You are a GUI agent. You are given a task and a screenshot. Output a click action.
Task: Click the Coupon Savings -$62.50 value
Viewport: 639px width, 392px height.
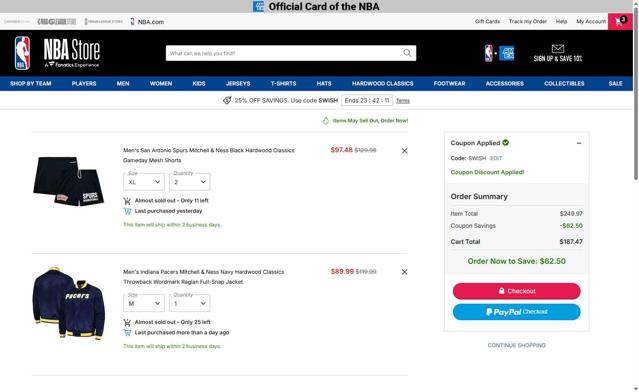tap(571, 226)
